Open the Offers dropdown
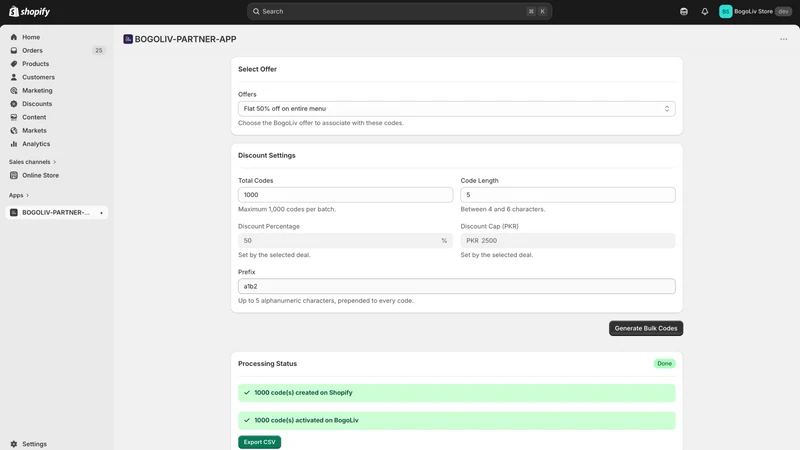Viewport: 800px width, 450px height. click(457, 109)
